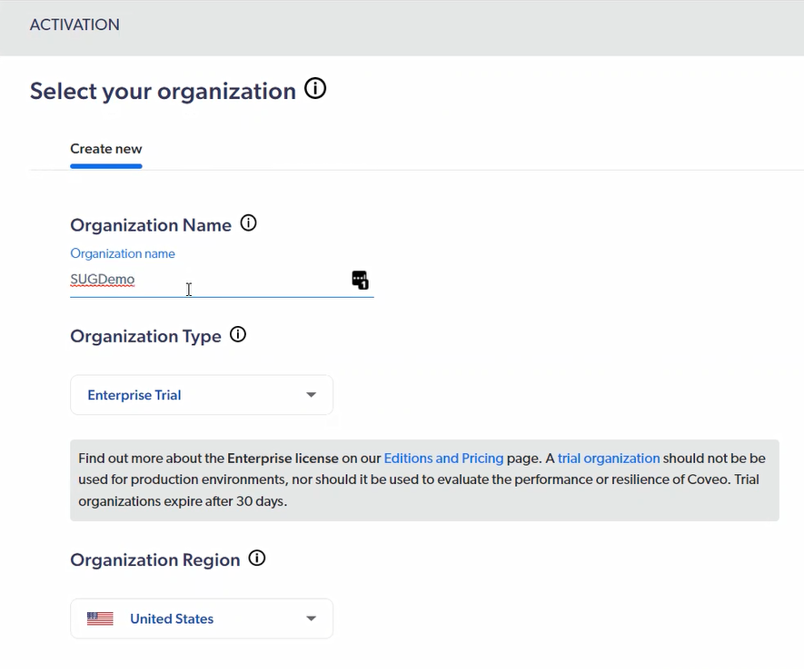This screenshot has width=804, height=672.
Task: Click the Organization Region heading text
Action: tap(155, 560)
